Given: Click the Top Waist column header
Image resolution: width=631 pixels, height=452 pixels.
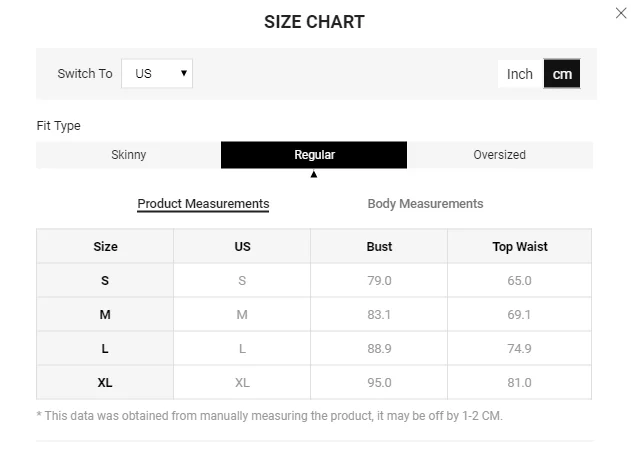Looking at the screenshot, I should 520,246.
